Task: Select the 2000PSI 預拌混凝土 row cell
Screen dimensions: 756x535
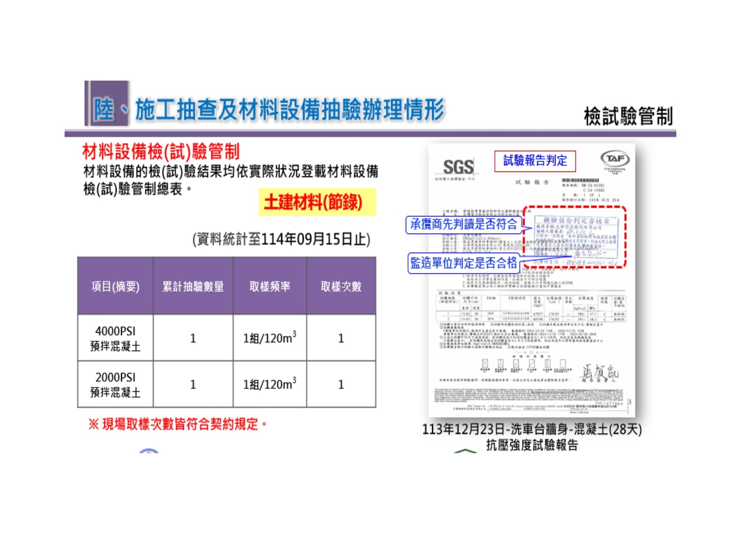Action: [115, 384]
